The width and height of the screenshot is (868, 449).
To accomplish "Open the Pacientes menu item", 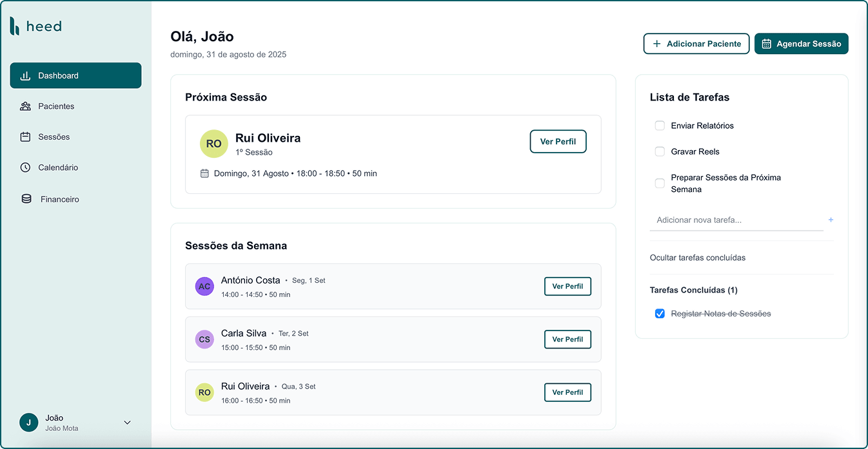I will coord(56,106).
